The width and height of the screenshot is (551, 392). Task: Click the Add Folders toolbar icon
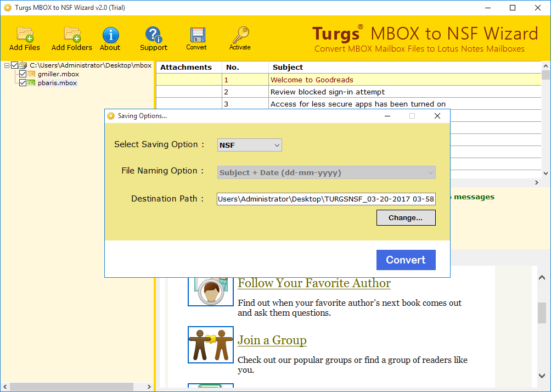coord(72,34)
